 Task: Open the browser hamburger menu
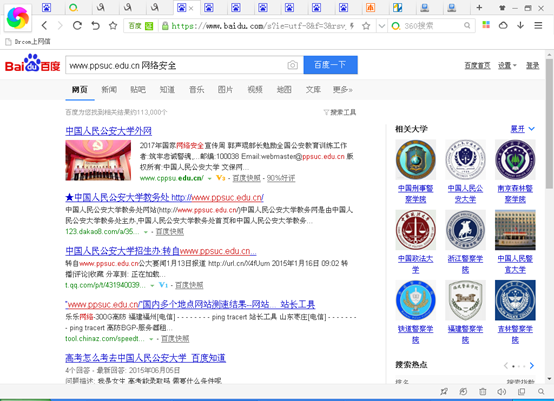point(538,25)
